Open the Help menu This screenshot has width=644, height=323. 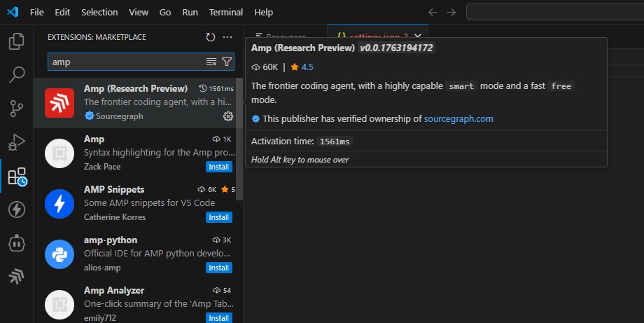point(263,13)
